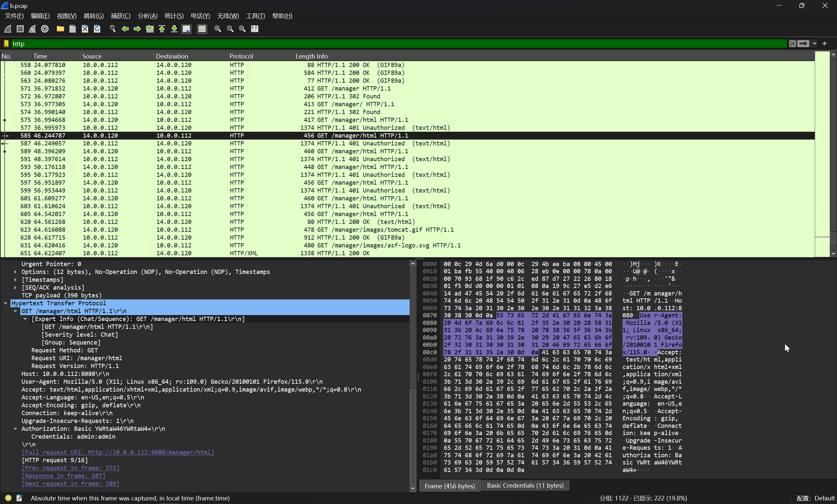Click the go to specified packet icon
The width and height of the screenshot is (837, 504).
point(149,29)
